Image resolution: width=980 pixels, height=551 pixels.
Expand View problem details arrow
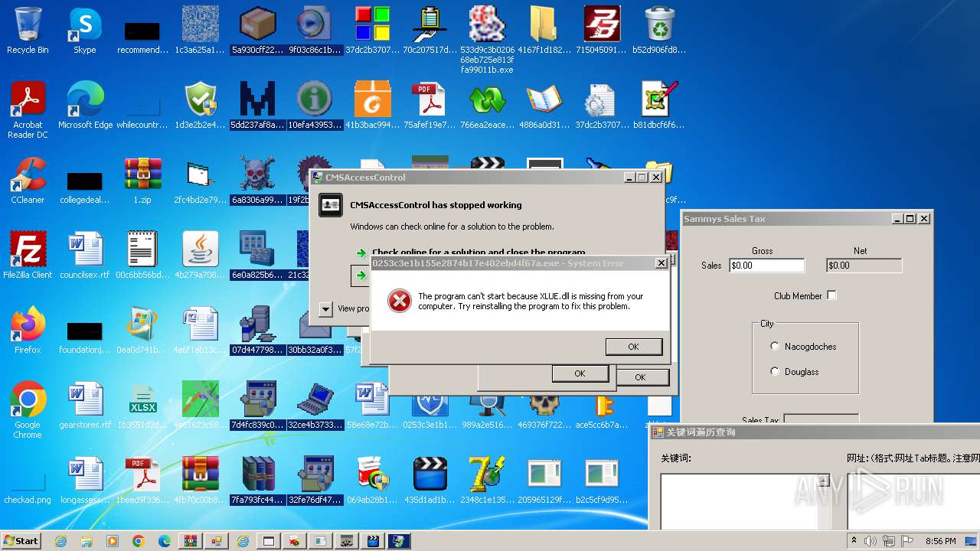click(x=325, y=308)
